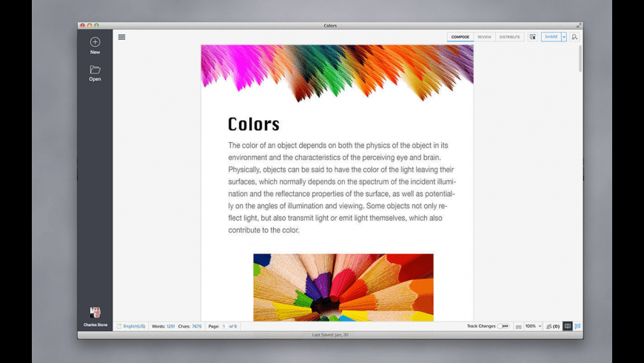Click the full-screen icon at the status bar end
Screen dimensions: 644x363
[x=577, y=326]
